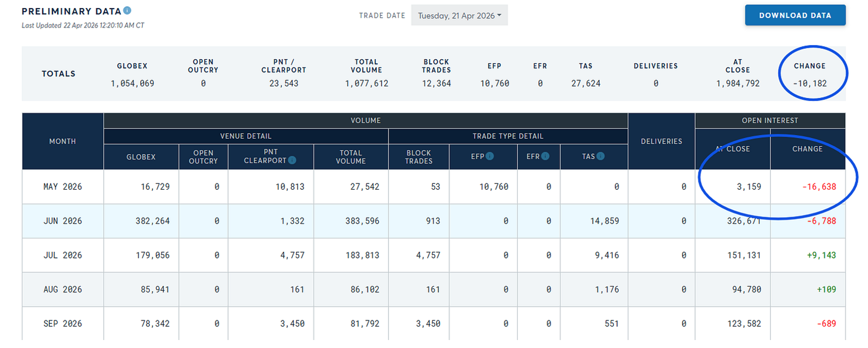
Task: Select the JUN 2026 month row label
Action: click(62, 221)
